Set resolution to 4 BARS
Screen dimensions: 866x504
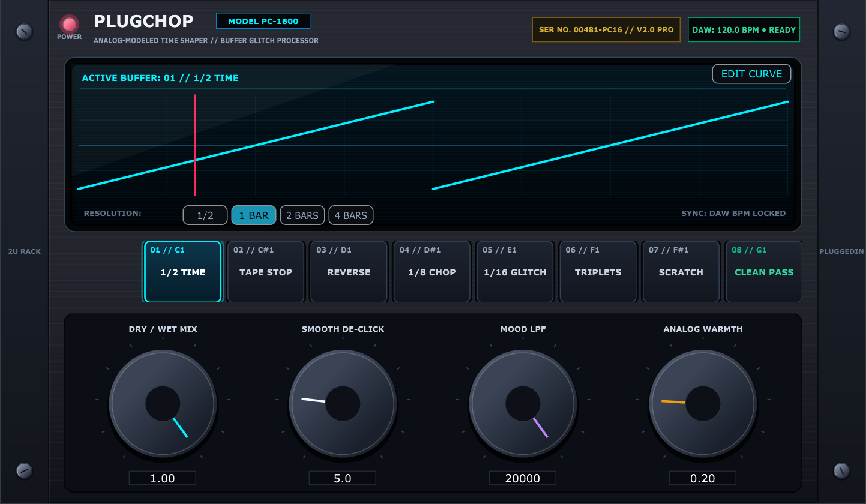click(351, 215)
